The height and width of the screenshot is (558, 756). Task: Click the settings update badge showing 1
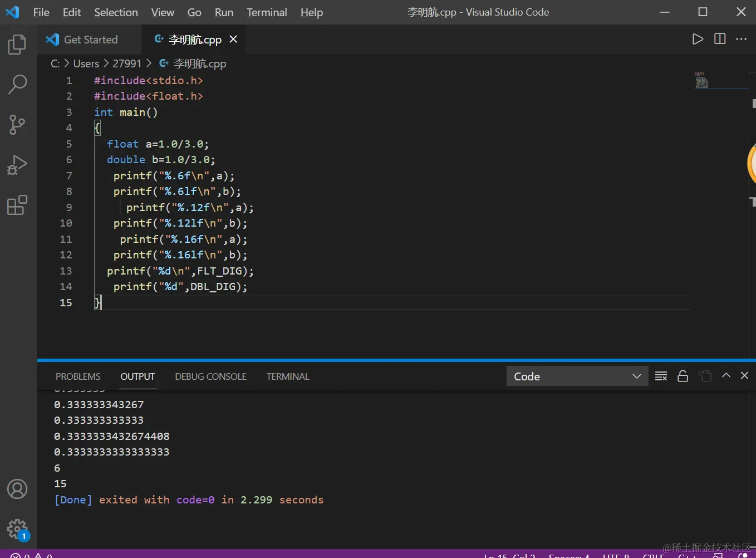(23, 536)
